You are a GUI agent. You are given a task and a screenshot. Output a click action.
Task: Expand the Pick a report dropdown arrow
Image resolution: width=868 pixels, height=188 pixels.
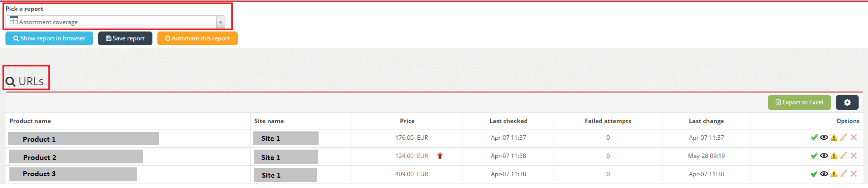pos(220,22)
